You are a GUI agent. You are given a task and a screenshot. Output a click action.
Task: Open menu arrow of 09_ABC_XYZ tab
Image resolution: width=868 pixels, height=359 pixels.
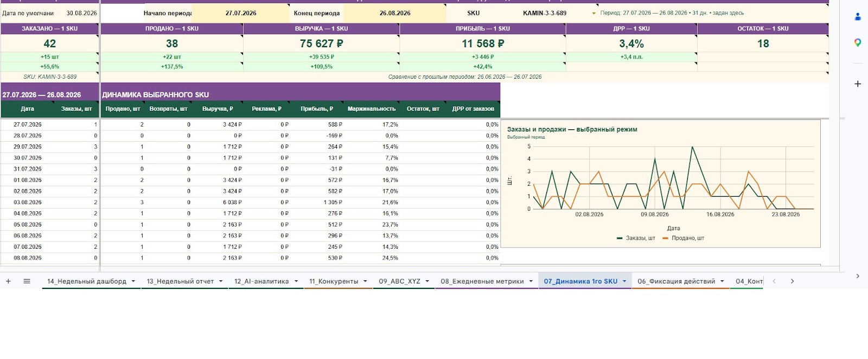(427, 281)
